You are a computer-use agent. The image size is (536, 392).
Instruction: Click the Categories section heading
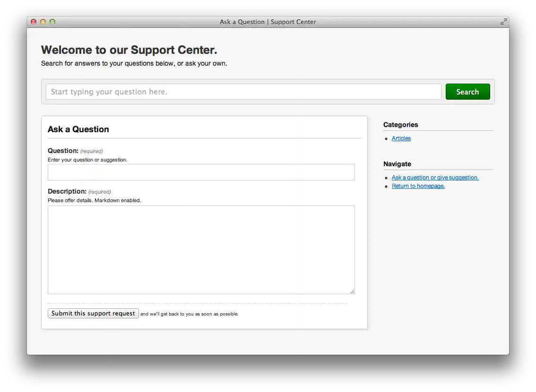(400, 125)
